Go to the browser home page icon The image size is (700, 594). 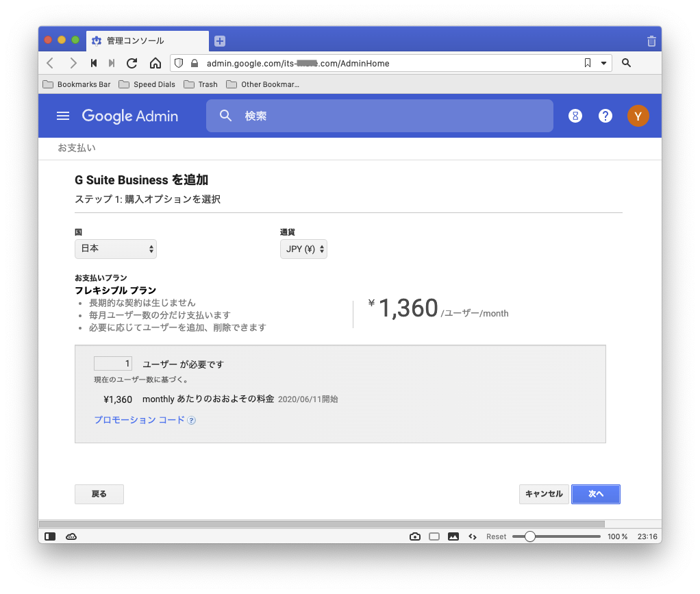[155, 63]
